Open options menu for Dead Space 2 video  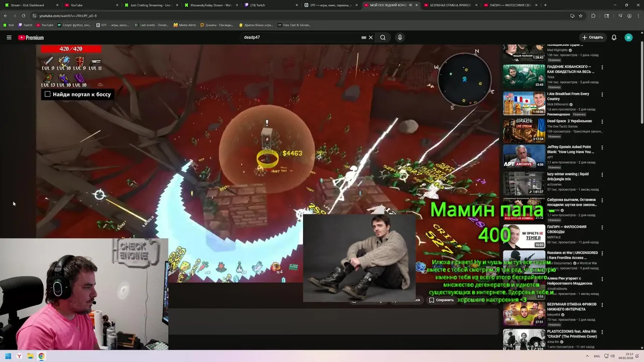tap(602, 122)
